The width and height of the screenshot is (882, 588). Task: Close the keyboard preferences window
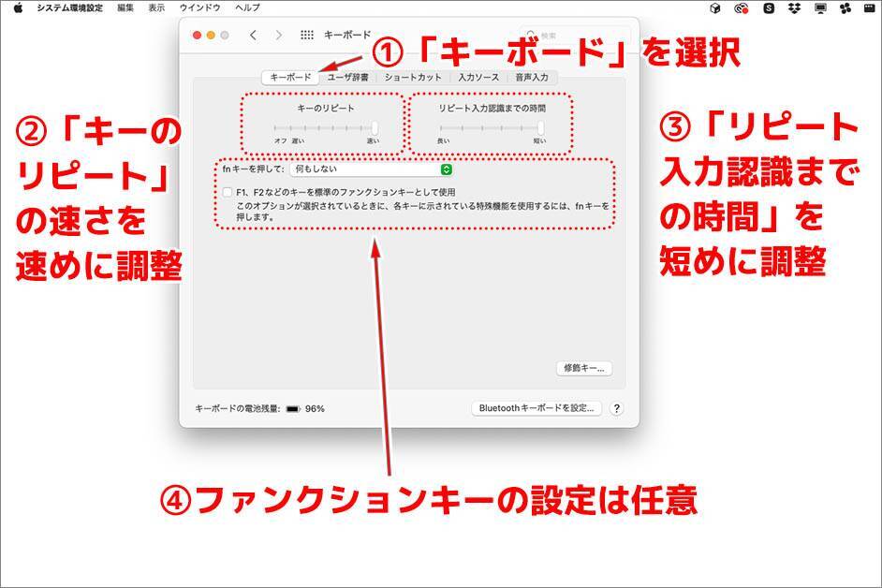(x=197, y=35)
